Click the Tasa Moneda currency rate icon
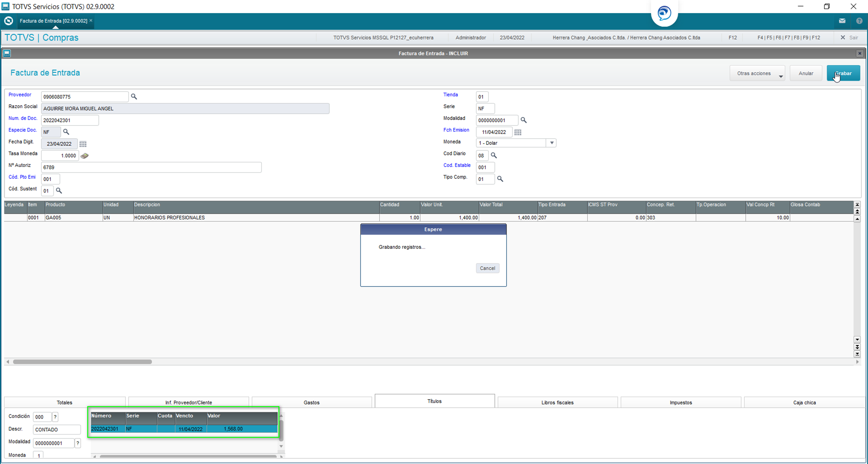The height and width of the screenshot is (464, 868). pos(84,155)
